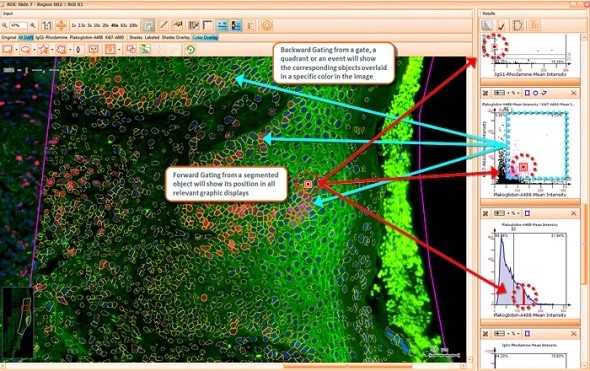This screenshot has height=371, width=590.
Task: Open dropdown arrow beside star region tool
Action: 52,50
